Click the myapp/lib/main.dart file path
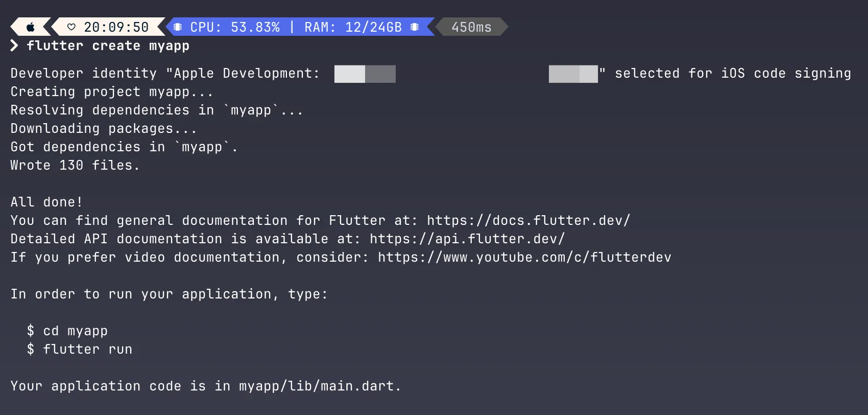868x415 pixels. pyautogui.click(x=316, y=386)
